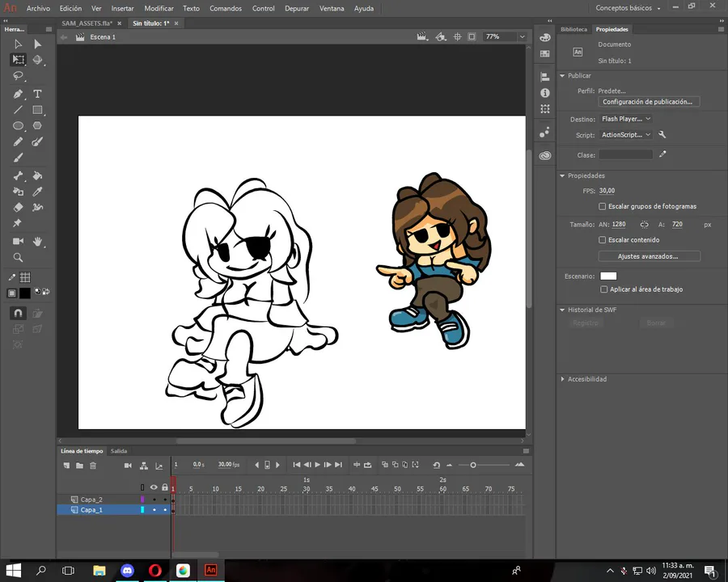Select the 3D Rotation tool

tap(37, 59)
